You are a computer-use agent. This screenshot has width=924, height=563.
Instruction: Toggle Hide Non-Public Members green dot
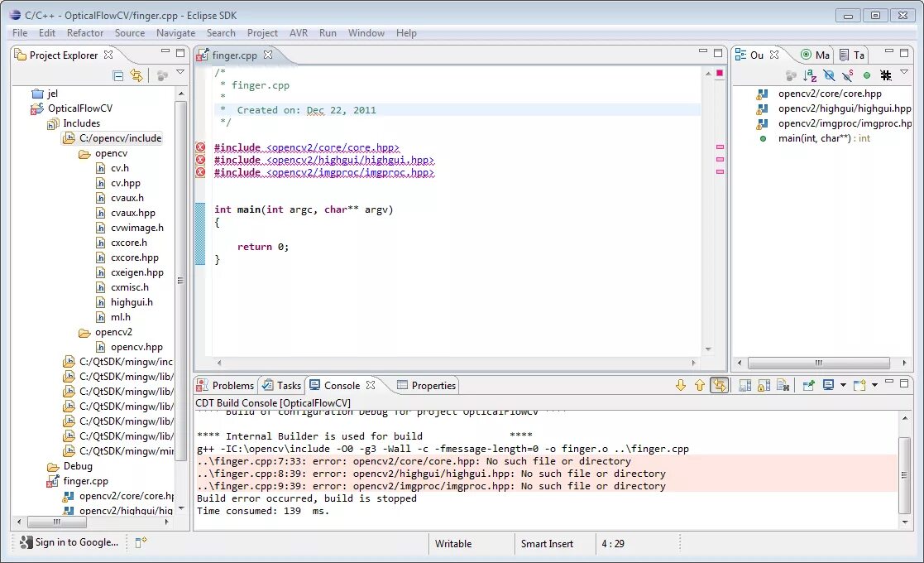click(866, 75)
